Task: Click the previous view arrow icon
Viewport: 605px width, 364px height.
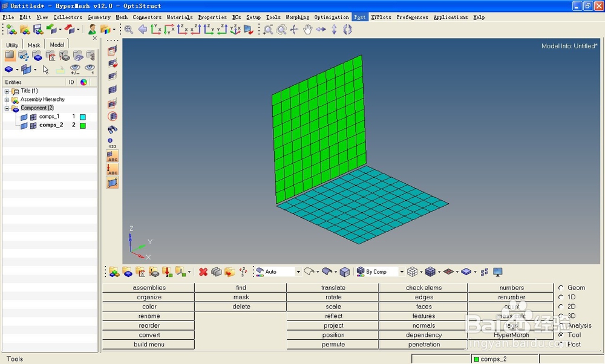Action: coord(142,29)
